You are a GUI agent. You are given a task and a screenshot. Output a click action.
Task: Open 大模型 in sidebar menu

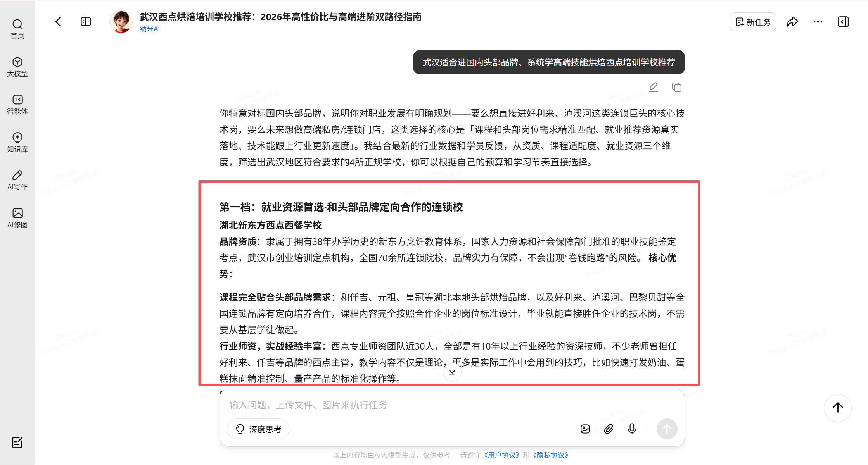[x=17, y=67]
